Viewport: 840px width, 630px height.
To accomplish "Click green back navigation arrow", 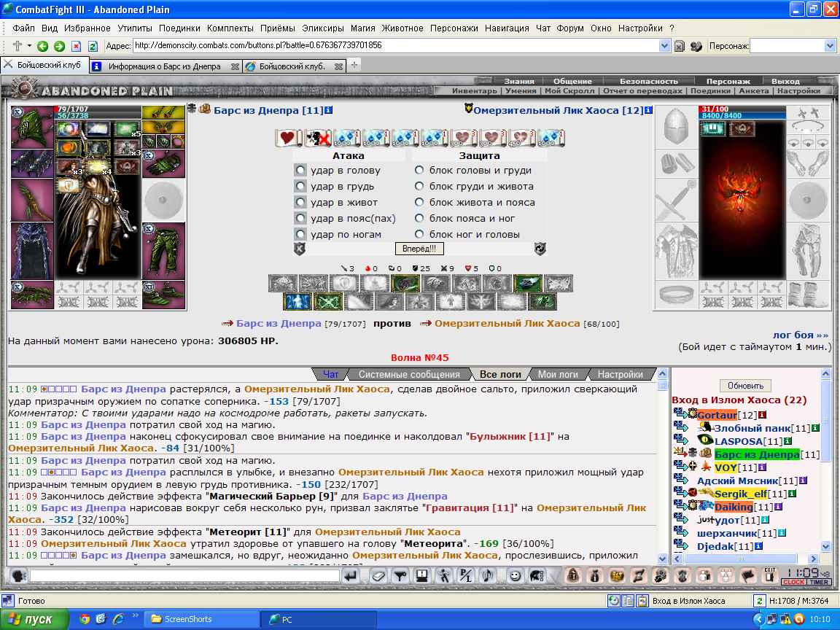I will coord(42,47).
